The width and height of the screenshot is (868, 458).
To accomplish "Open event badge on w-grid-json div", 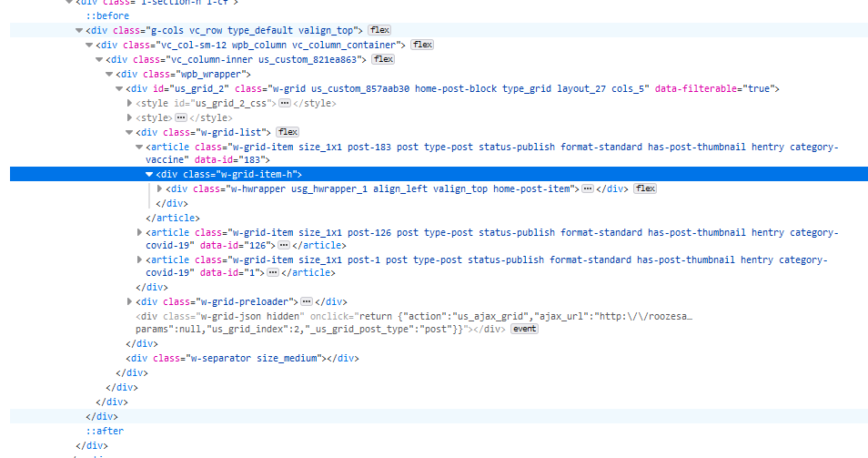I will pyautogui.click(x=523, y=329).
